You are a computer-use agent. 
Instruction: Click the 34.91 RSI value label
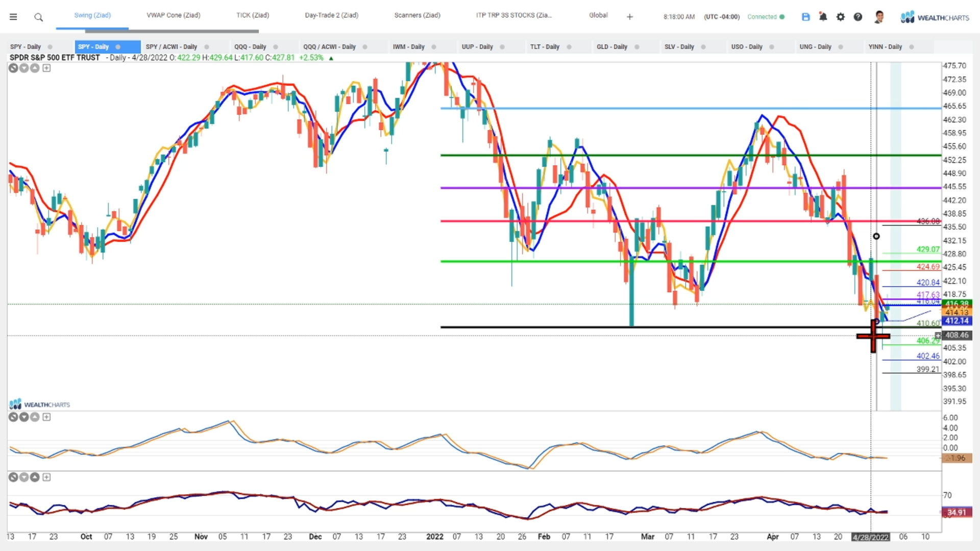(x=957, y=512)
